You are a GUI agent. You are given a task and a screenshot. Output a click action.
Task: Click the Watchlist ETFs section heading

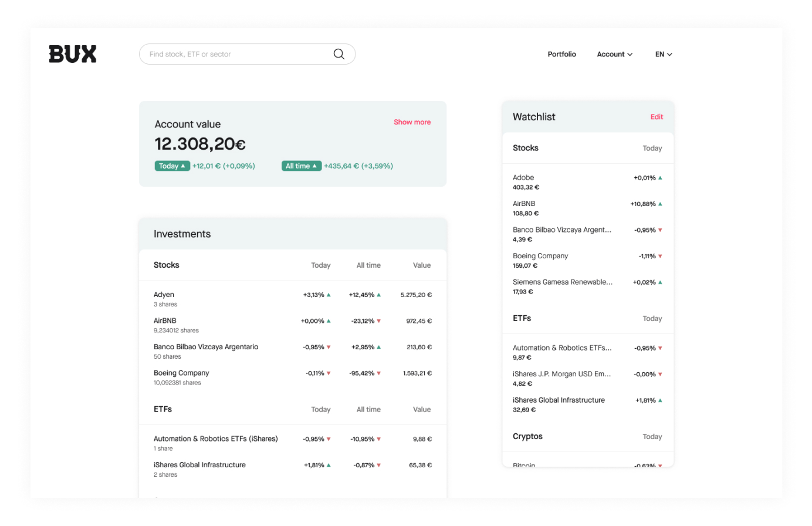pyautogui.click(x=522, y=318)
